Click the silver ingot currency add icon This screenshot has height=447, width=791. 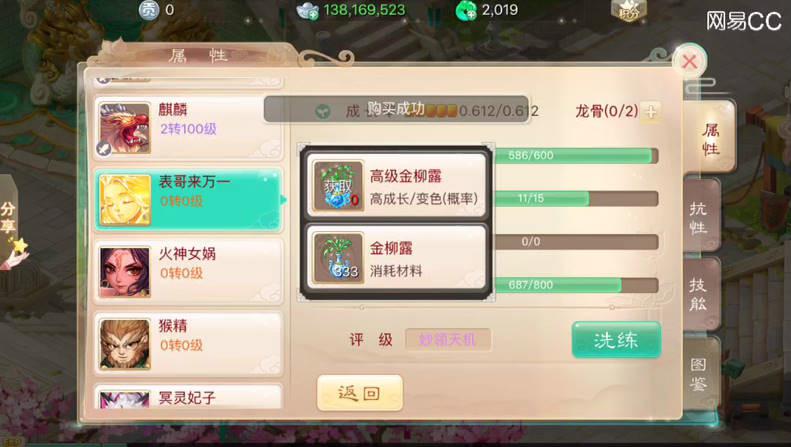(x=307, y=11)
